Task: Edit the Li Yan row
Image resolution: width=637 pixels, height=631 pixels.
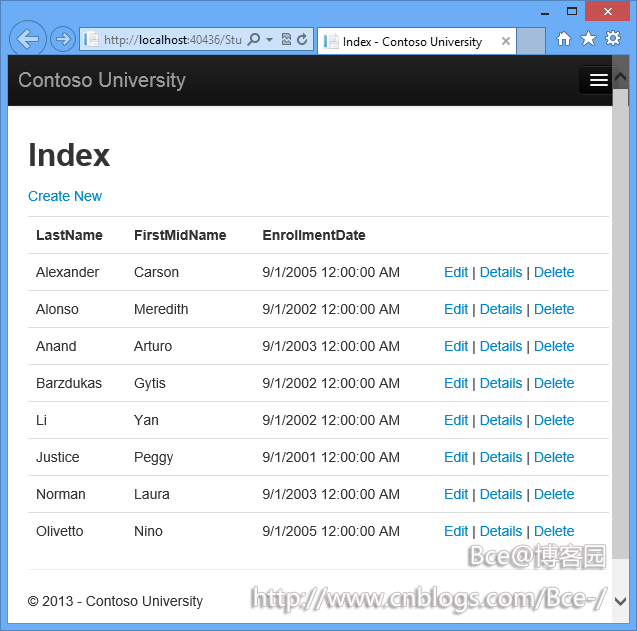Action: click(456, 420)
